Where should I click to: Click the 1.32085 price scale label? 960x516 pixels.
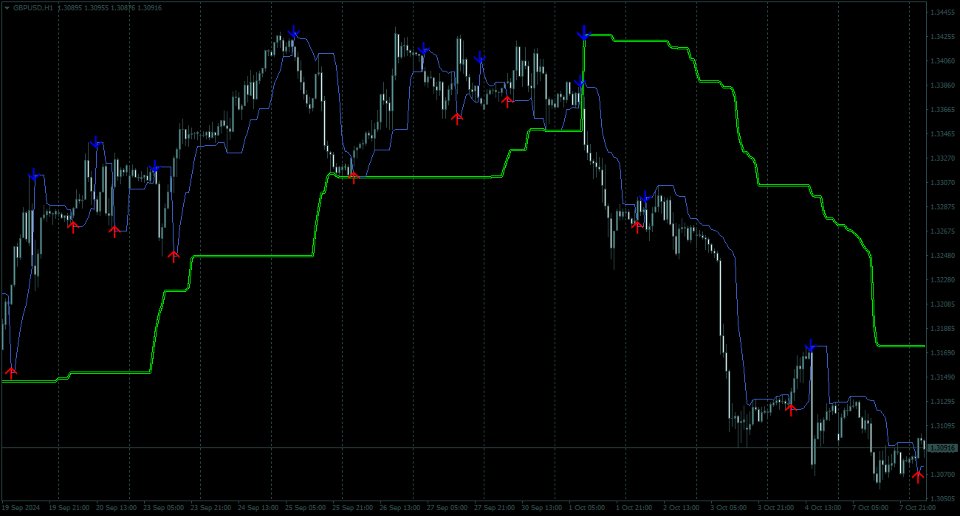(x=943, y=304)
